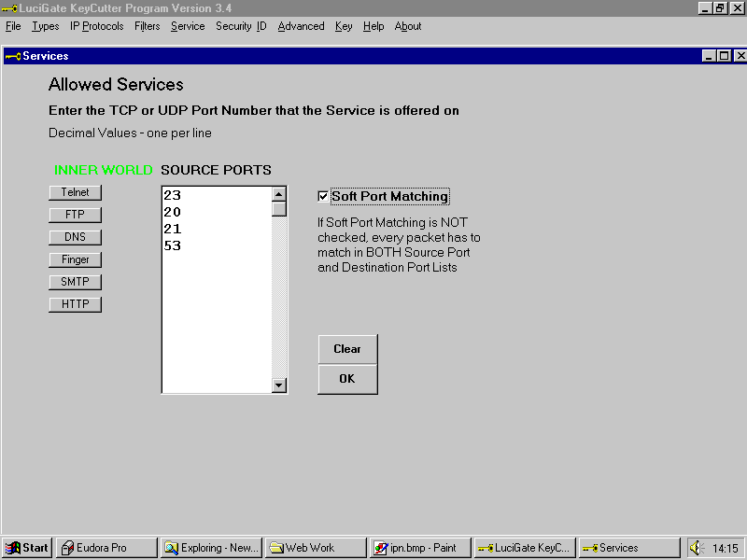Screen dimensions: 747x560
Task: Open the About menu
Action: [408, 26]
